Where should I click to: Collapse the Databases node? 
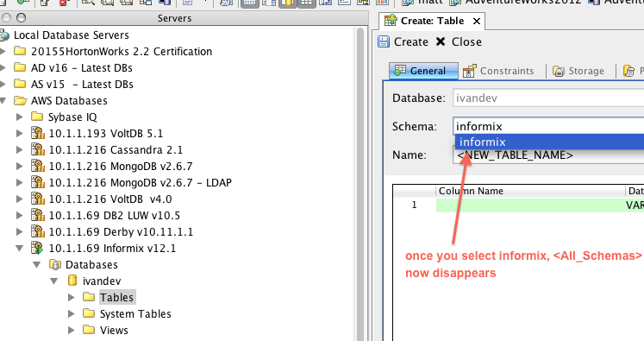tap(36, 265)
